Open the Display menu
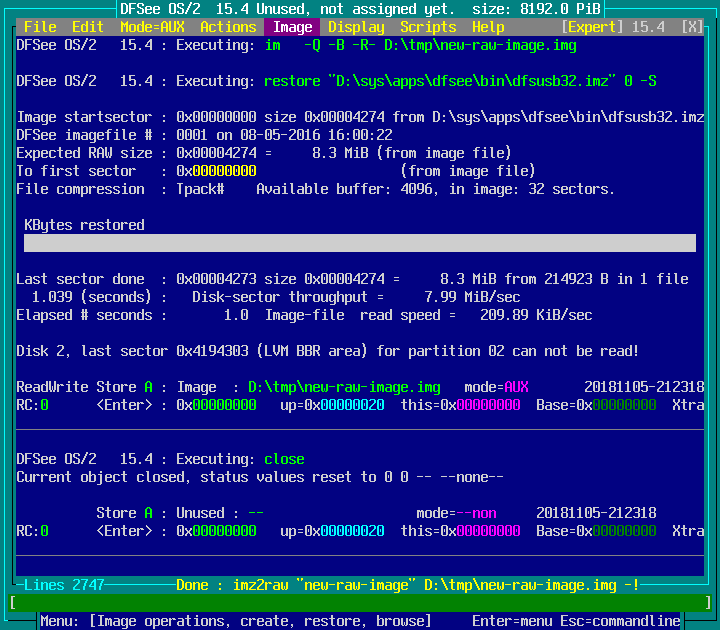The height and width of the screenshot is (630, 720). [356, 27]
